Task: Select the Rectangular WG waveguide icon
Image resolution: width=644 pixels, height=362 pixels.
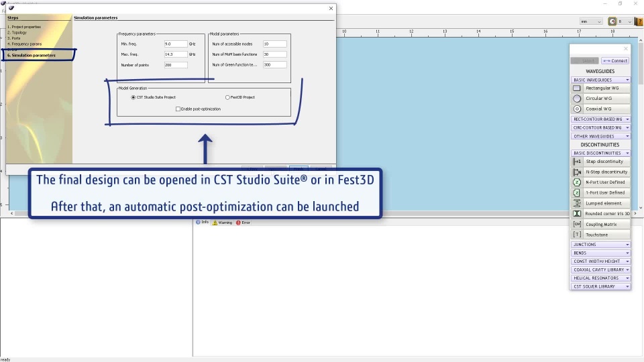Action: 577,88
